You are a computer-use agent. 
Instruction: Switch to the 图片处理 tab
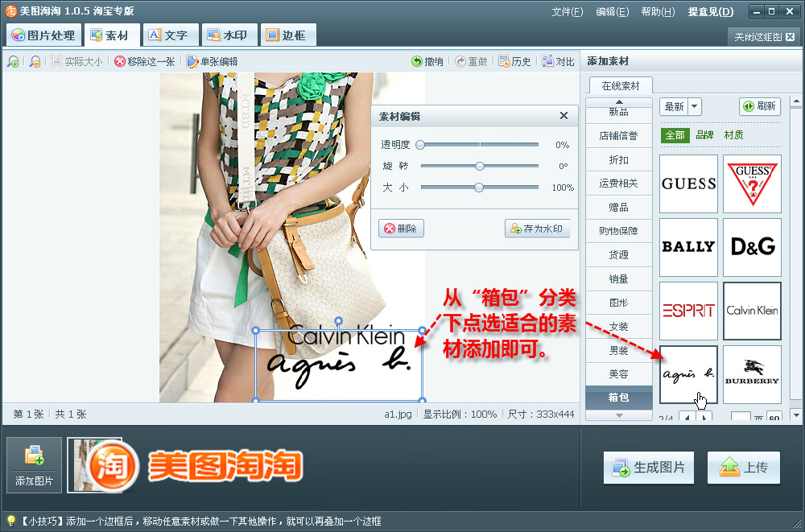point(43,35)
